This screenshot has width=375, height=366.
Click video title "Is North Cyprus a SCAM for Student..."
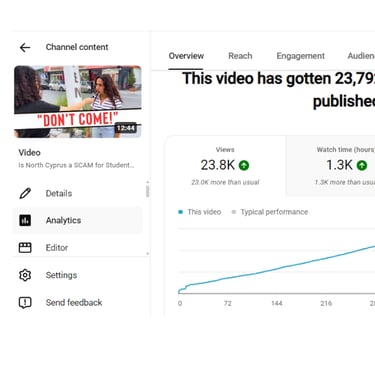point(76,165)
